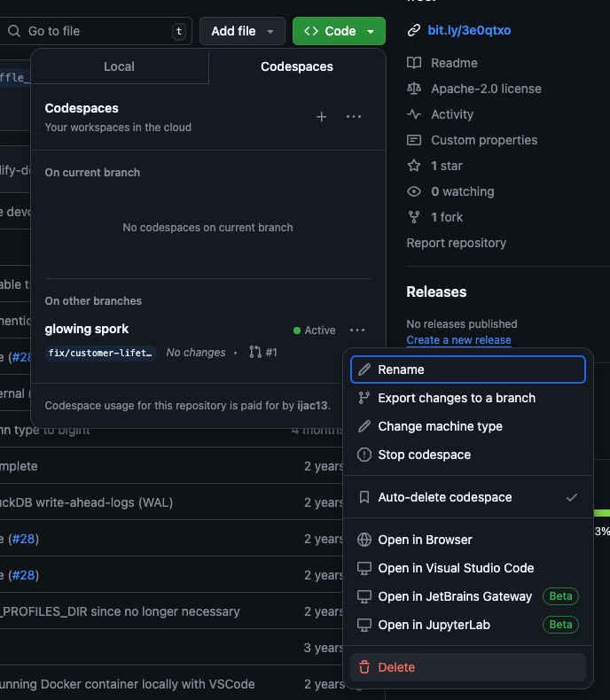
Task: Click the Go to file search field
Action: (95, 31)
